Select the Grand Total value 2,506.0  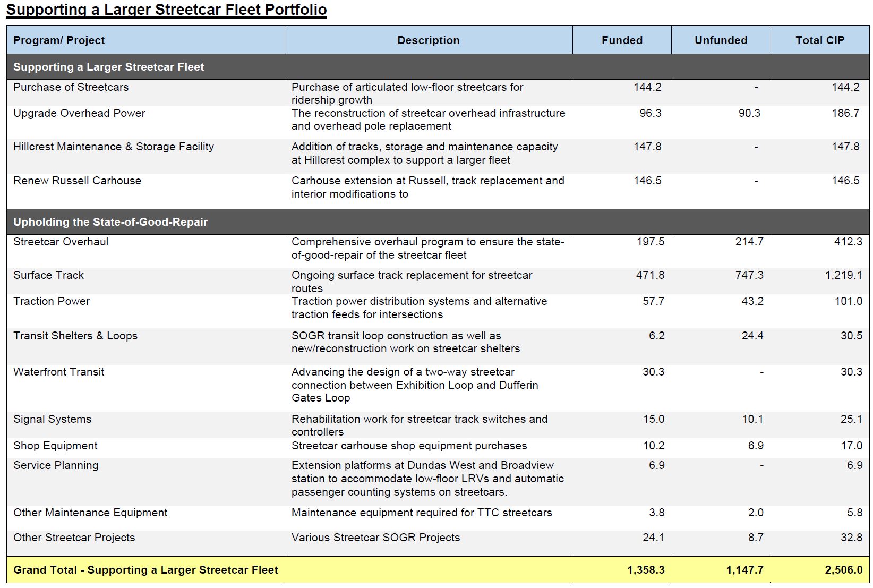[843, 570]
